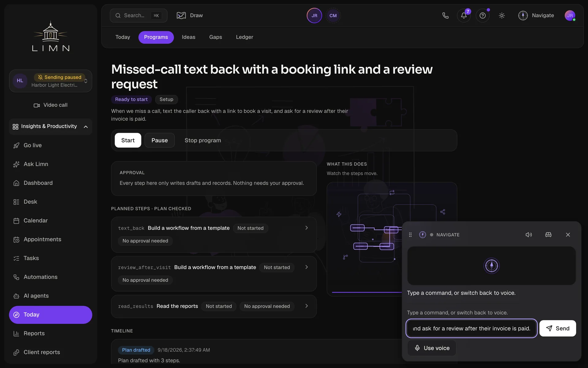
Task: Open the help question mark icon
Action: coord(482,15)
